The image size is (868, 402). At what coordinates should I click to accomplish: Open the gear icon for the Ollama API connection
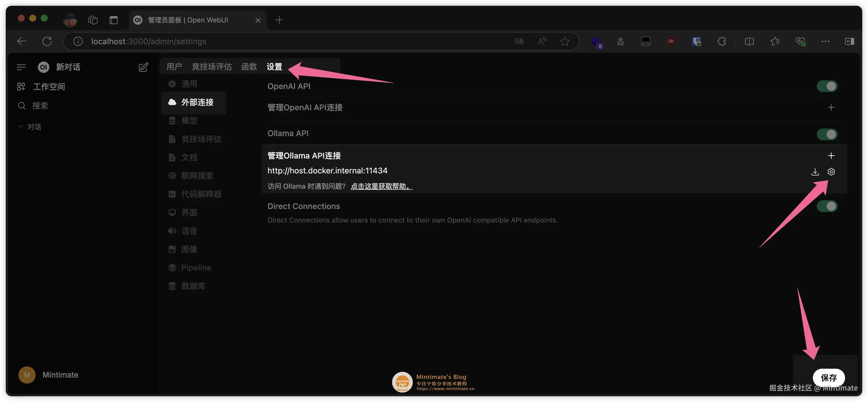pos(831,172)
